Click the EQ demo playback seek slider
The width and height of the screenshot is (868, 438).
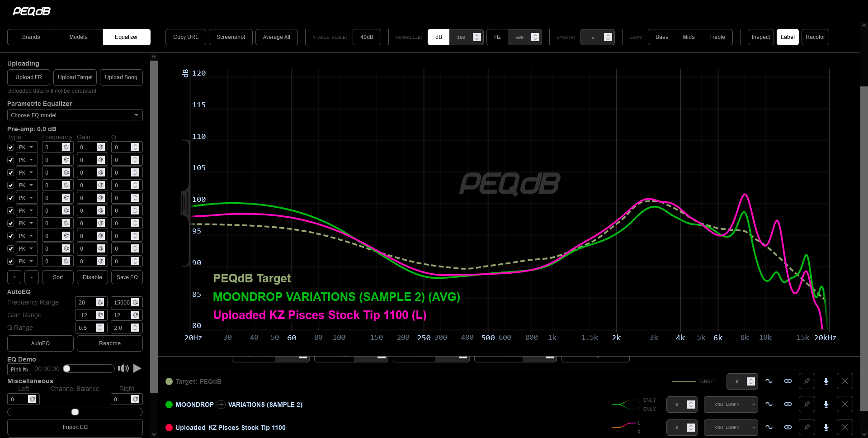coord(89,369)
